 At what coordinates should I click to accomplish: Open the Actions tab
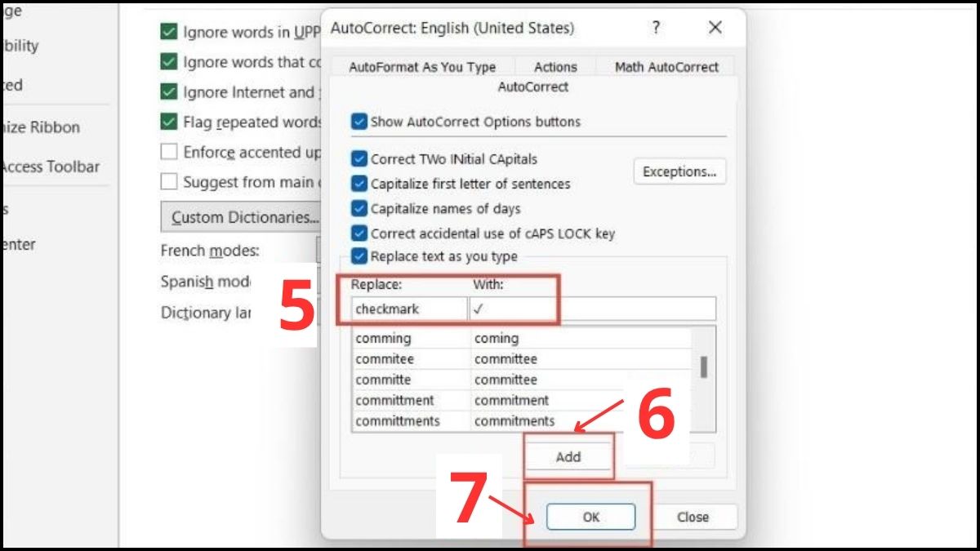(x=555, y=66)
